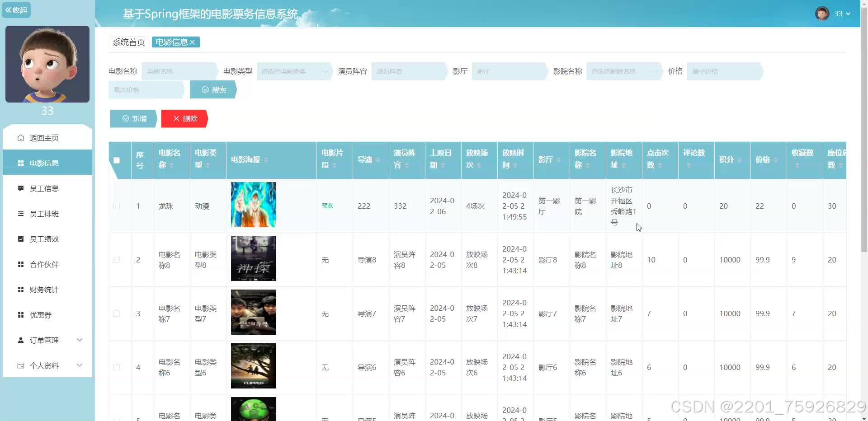The height and width of the screenshot is (421, 868).
Task: Open the 龙珠 movie poster thumbnail
Action: (x=254, y=205)
